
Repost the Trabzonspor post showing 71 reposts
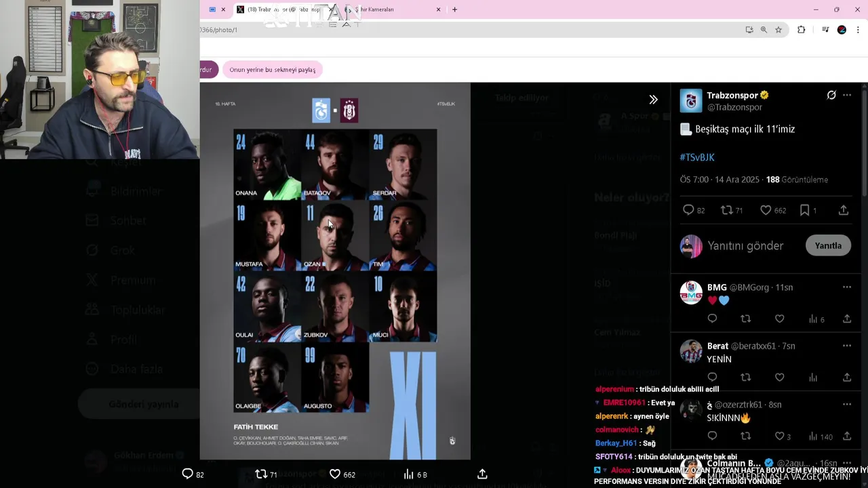coord(732,210)
